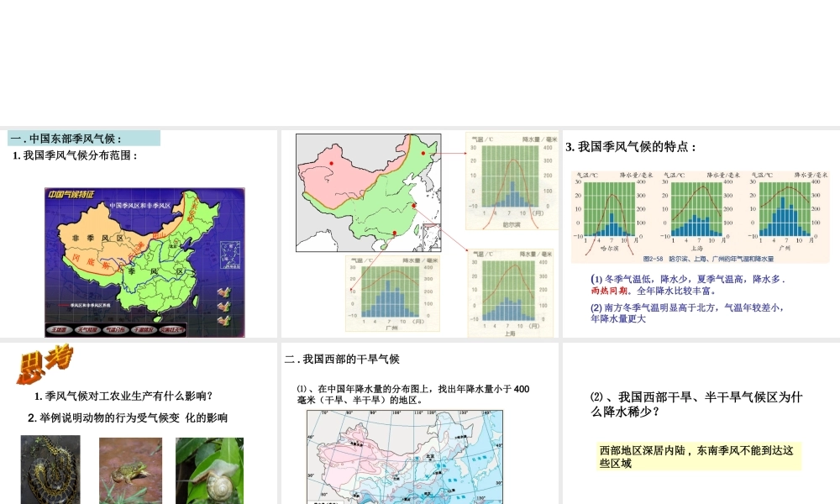The width and height of the screenshot is (840, 504).
Task: Click the snake photo
Action: click(x=50, y=470)
